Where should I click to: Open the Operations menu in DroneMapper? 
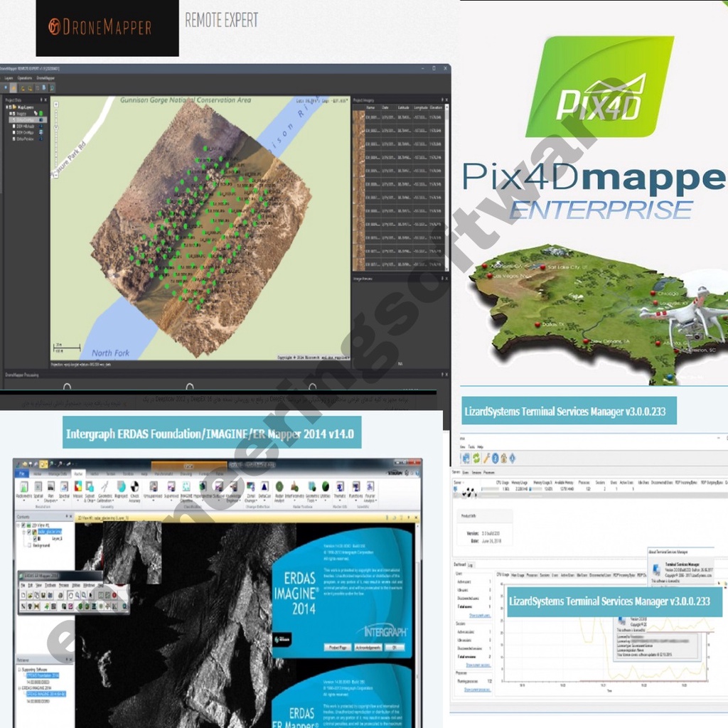25,78
